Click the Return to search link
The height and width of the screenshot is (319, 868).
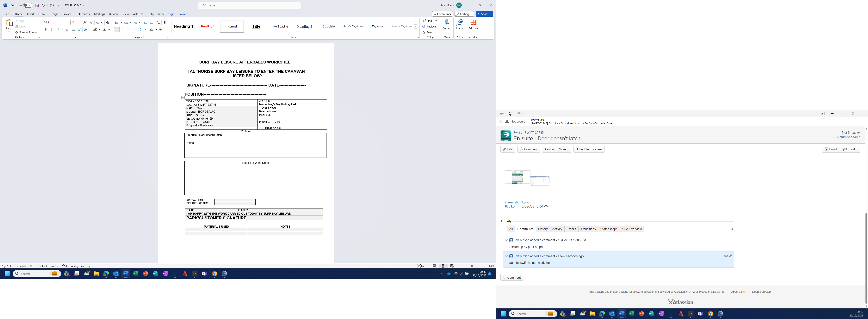click(848, 137)
